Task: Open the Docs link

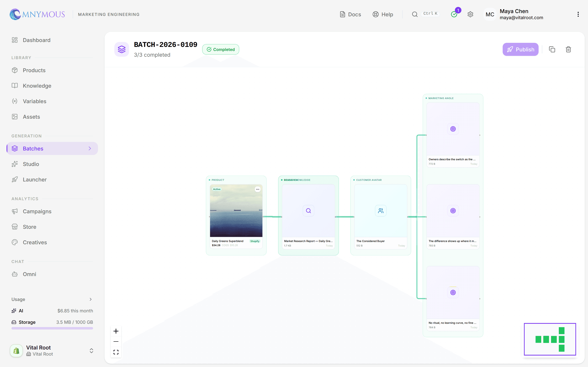Action: click(350, 14)
